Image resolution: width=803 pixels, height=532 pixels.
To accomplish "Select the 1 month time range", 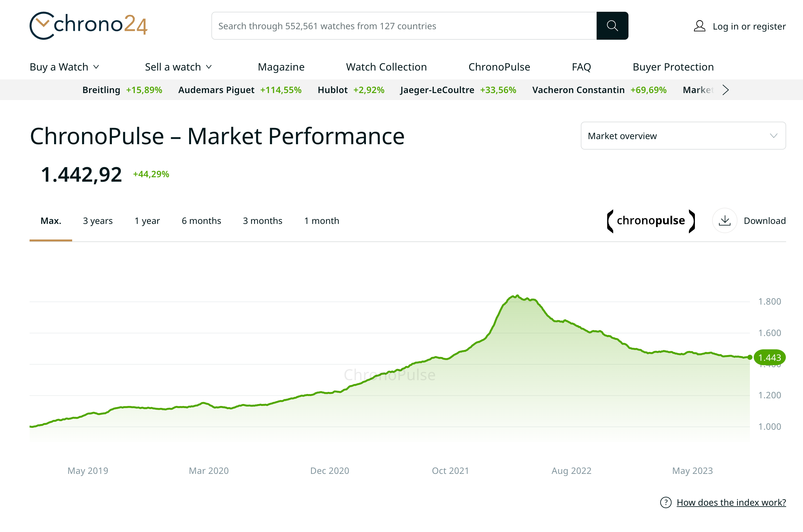I will pos(321,221).
